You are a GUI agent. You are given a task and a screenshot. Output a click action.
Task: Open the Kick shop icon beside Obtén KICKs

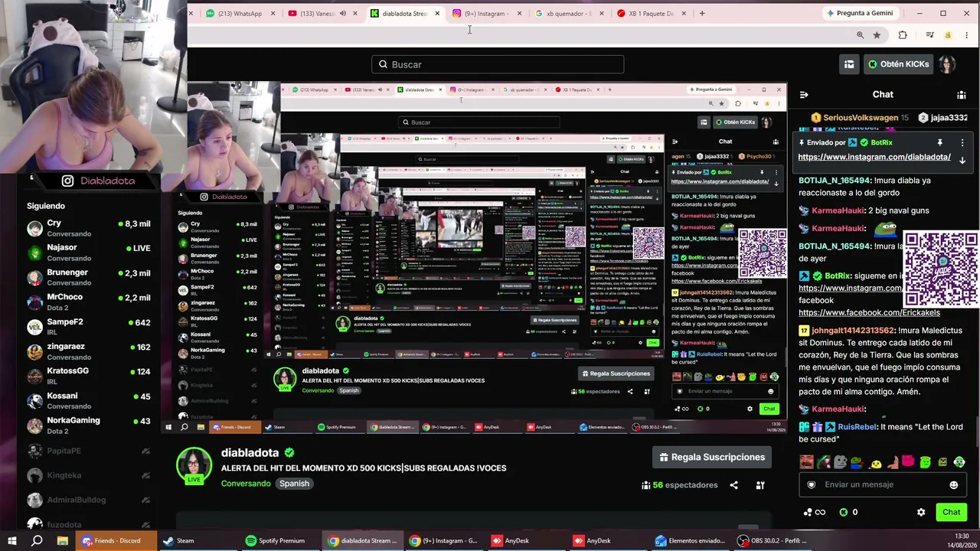[849, 64]
